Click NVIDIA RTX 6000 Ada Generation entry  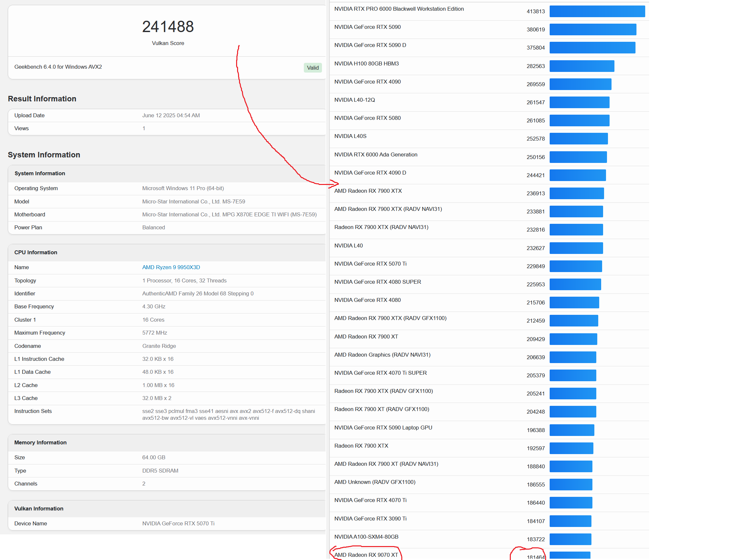(x=376, y=155)
